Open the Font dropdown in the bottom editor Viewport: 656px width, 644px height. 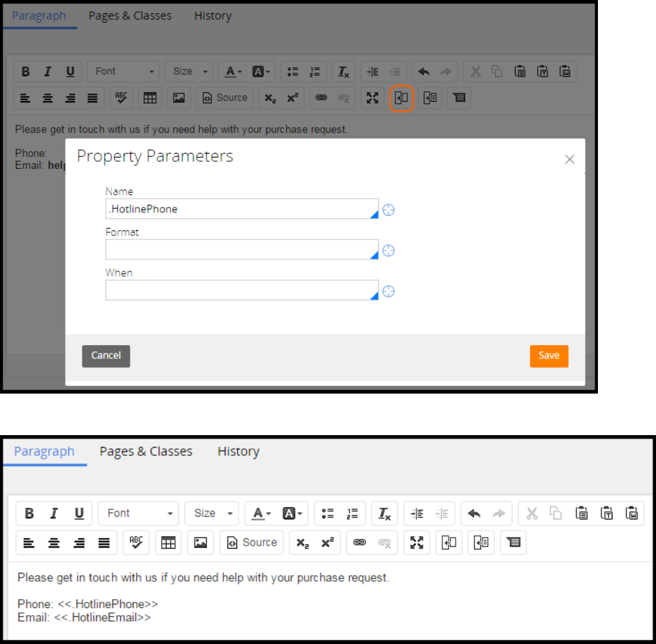pyautogui.click(x=138, y=513)
